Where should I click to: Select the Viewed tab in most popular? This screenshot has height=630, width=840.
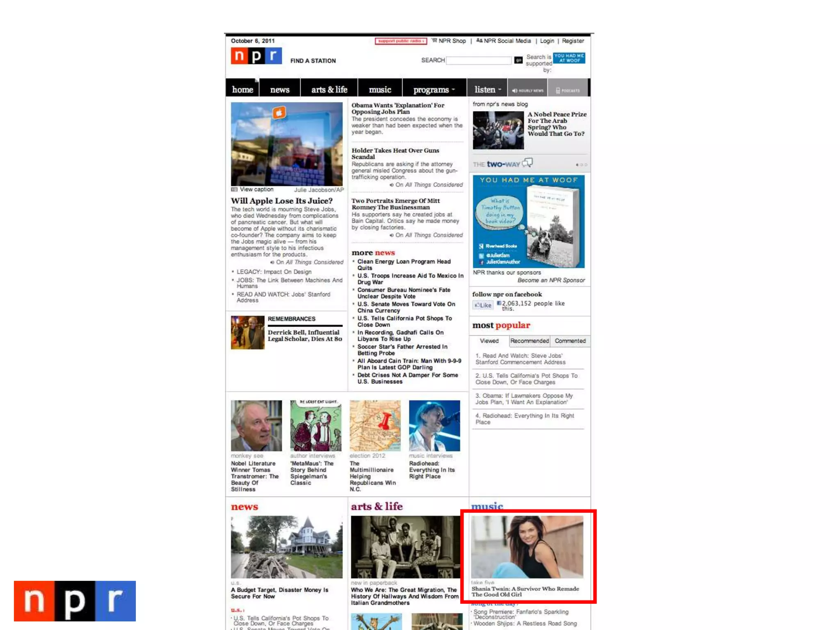coord(489,341)
